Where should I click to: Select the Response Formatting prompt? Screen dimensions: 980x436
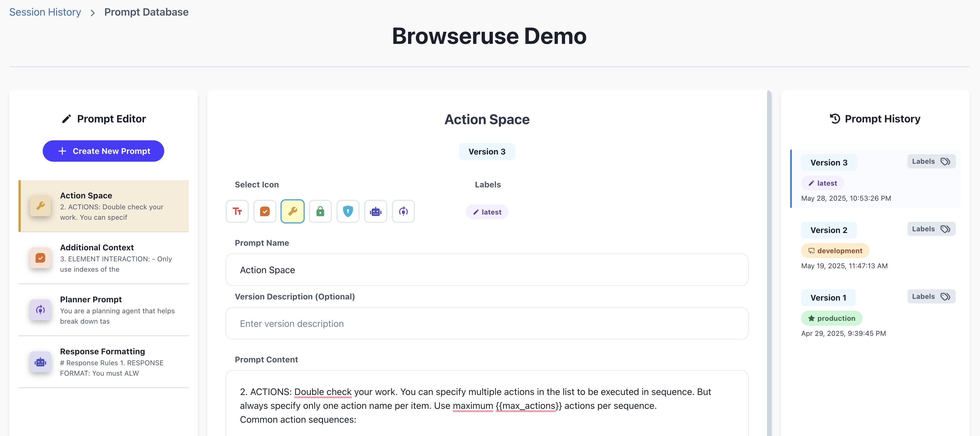click(104, 362)
